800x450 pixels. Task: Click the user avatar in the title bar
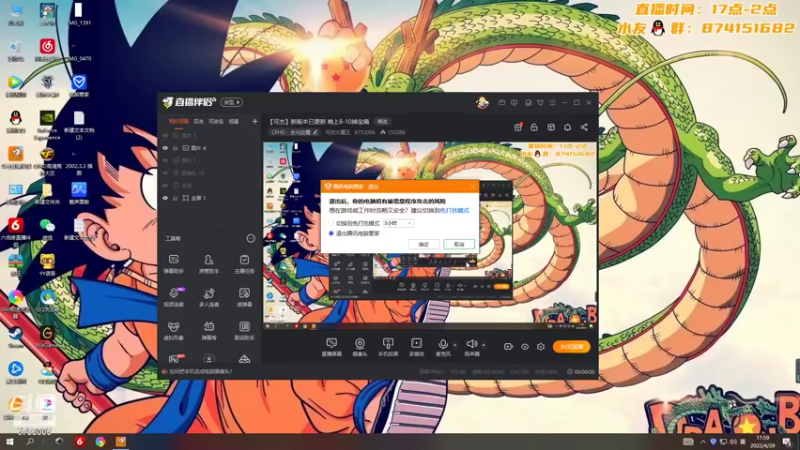(x=482, y=103)
